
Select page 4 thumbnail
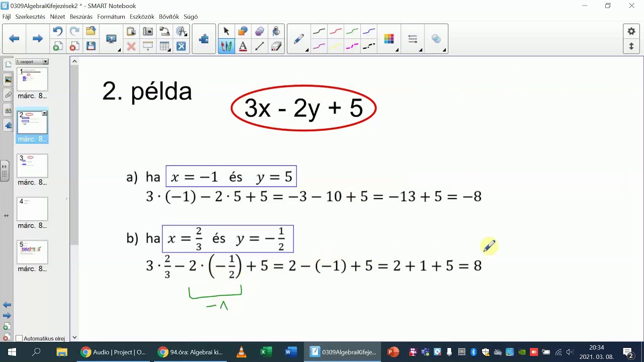coord(32,209)
